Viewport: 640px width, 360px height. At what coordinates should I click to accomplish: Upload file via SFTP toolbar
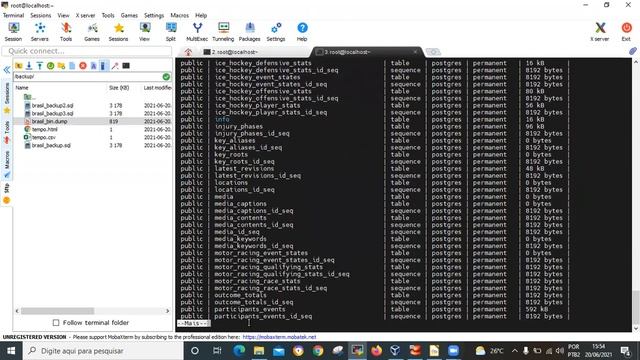[x=40, y=66]
